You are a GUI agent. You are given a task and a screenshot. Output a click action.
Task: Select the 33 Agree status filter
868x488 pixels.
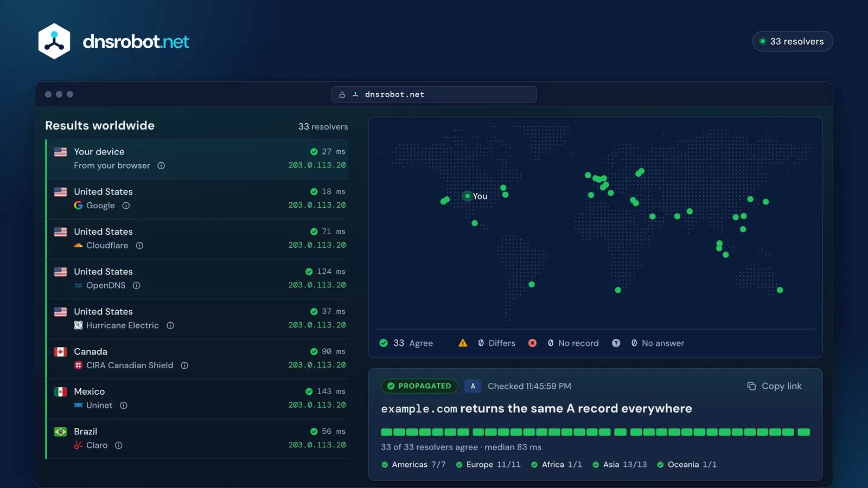406,343
